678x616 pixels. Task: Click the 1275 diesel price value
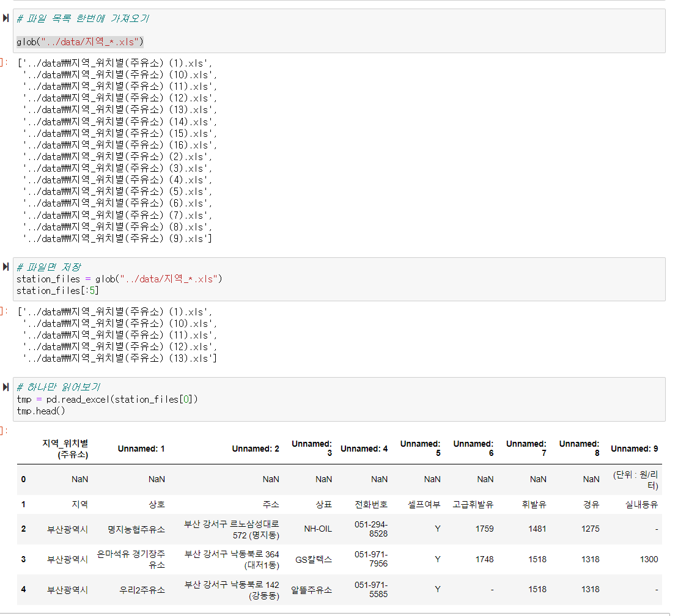(x=590, y=529)
